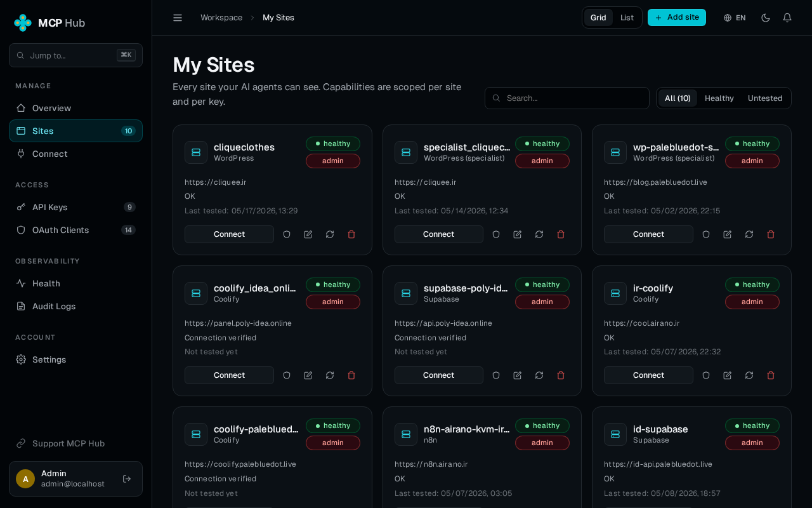
Task: Refresh the specialist_cliquec site test
Action: pyautogui.click(x=539, y=234)
